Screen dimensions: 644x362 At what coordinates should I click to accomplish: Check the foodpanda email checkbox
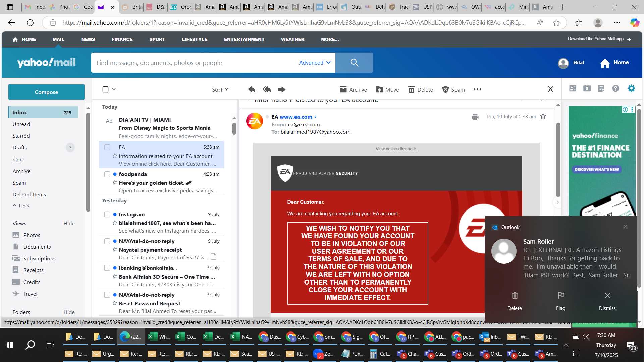tap(107, 174)
